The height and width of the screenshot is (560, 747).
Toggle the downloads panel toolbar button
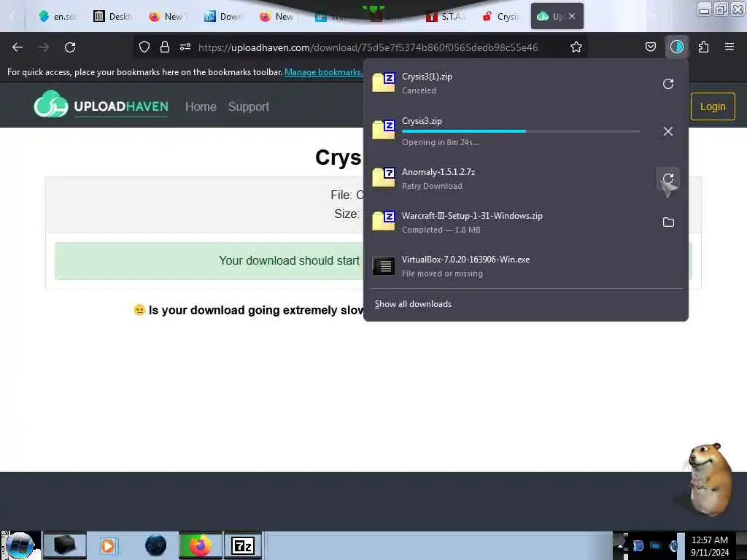click(x=677, y=47)
